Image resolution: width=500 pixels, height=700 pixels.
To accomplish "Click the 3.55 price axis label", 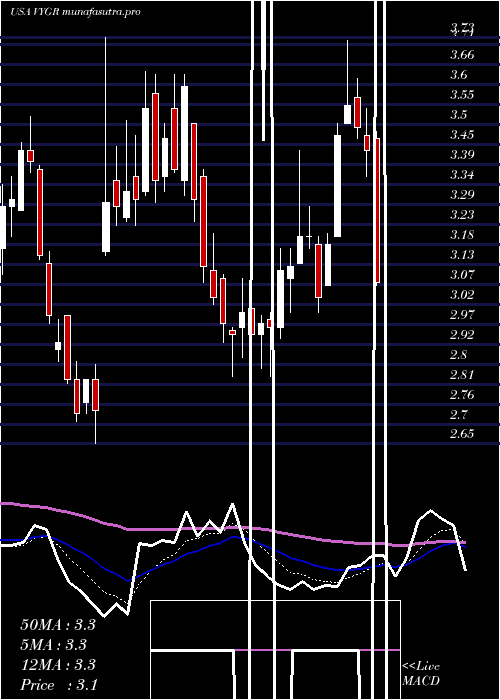I will pos(462,95).
